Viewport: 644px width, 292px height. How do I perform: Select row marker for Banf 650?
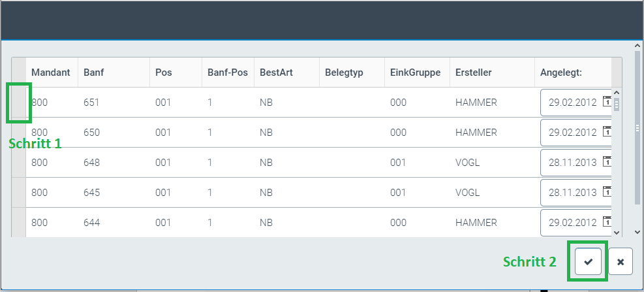click(x=18, y=133)
